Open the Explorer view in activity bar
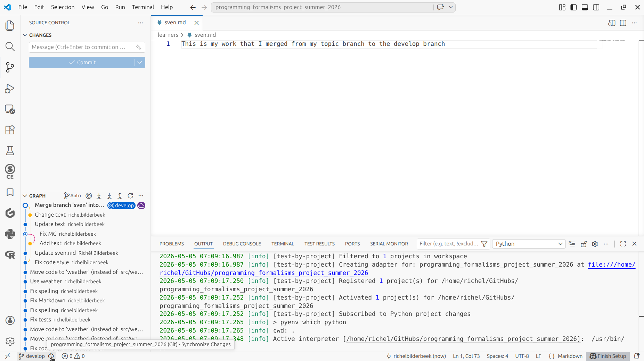644x361 pixels. [10, 26]
